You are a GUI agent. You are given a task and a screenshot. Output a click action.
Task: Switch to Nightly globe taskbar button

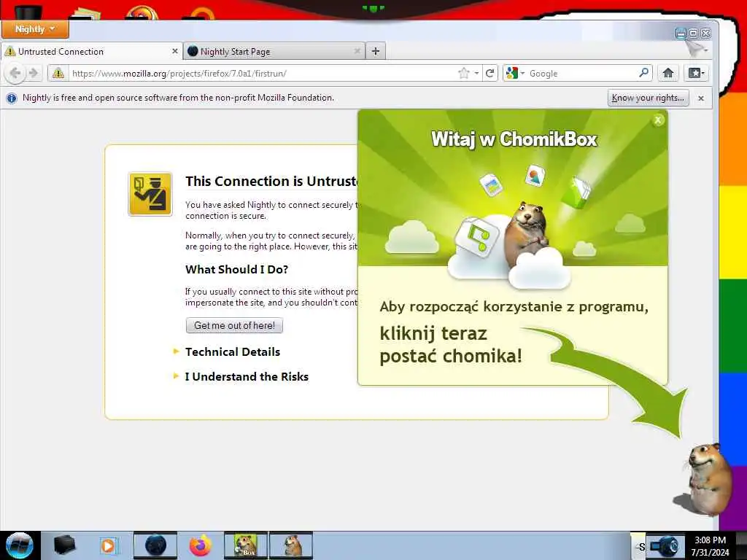coord(155,545)
